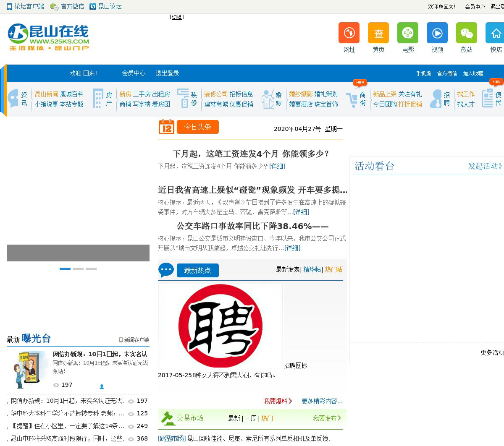
Task: Click the 商街 shopping cart icon
Action: click(x=352, y=99)
